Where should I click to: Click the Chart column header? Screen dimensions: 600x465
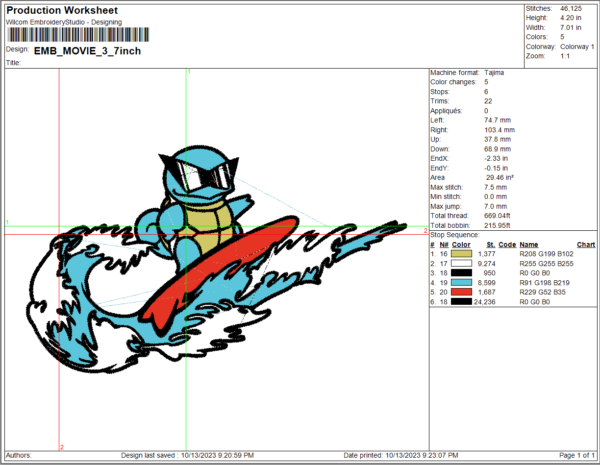(x=586, y=245)
